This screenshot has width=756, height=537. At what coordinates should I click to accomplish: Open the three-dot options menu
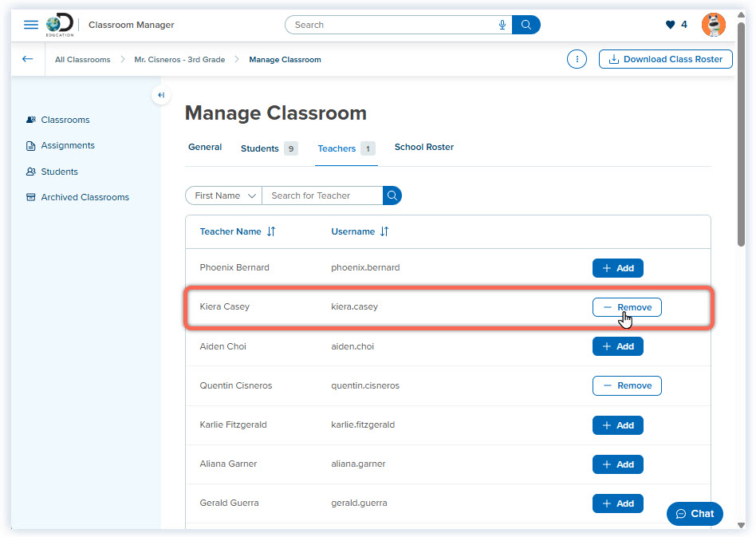[x=577, y=59]
